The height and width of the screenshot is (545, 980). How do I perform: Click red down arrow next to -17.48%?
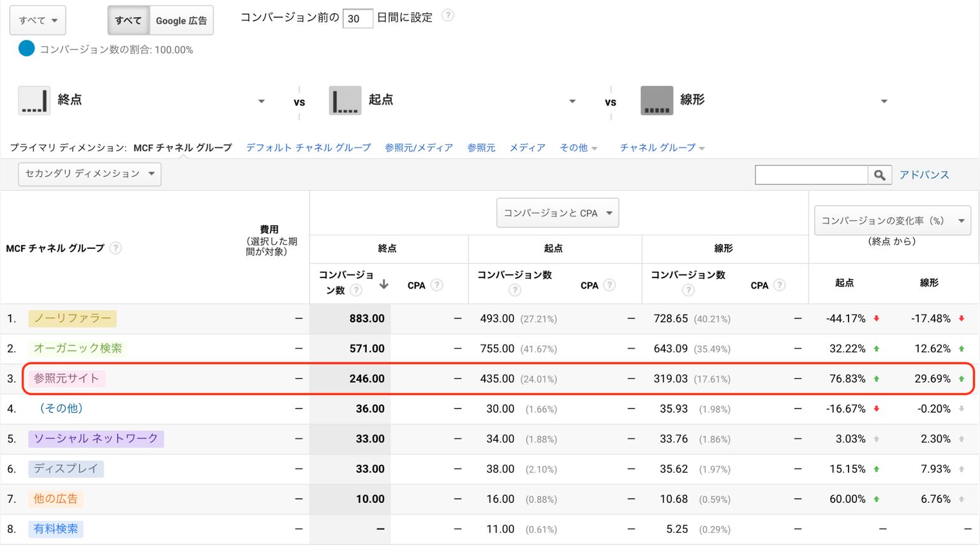pos(961,318)
